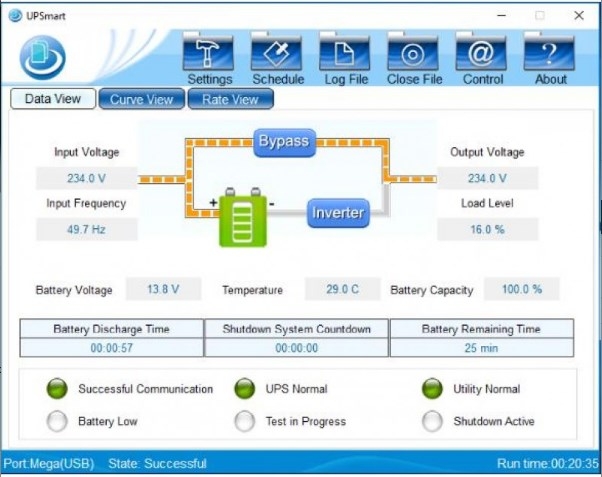Click the UPS Normal green indicator

(245, 389)
